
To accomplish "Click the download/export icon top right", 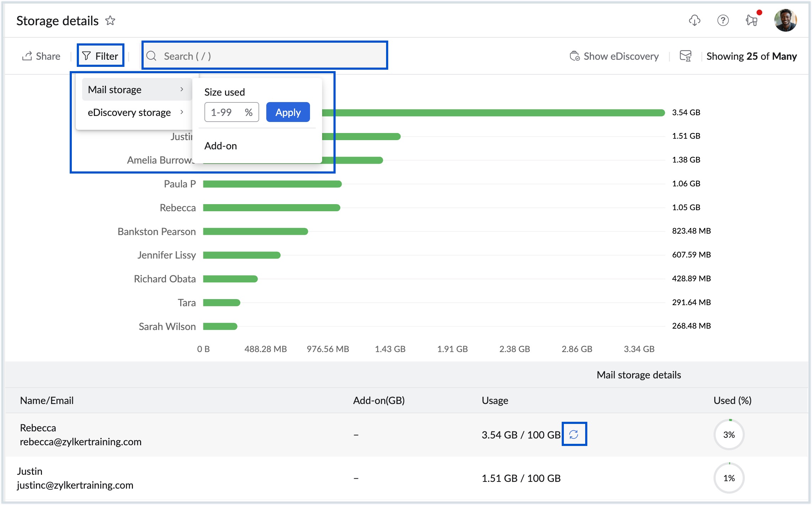I will point(695,20).
